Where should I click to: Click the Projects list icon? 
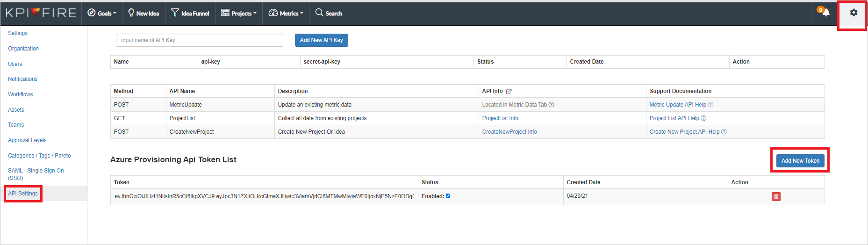click(225, 13)
